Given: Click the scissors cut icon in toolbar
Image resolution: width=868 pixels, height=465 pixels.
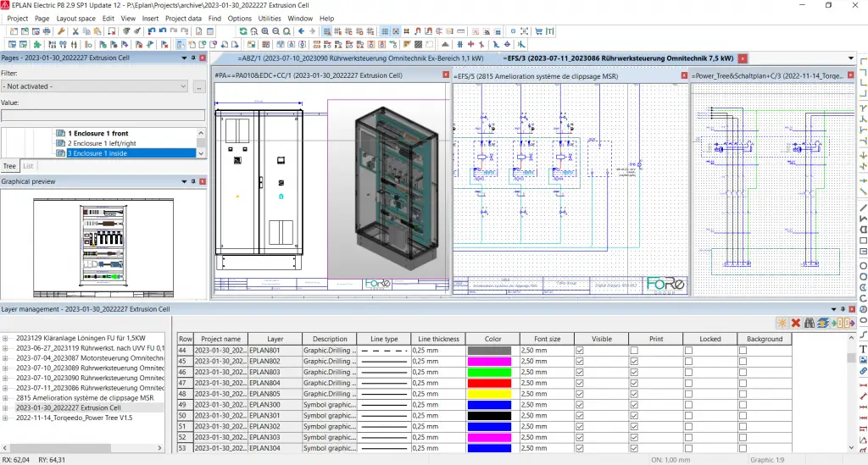Looking at the screenshot, I should click(x=75, y=31).
